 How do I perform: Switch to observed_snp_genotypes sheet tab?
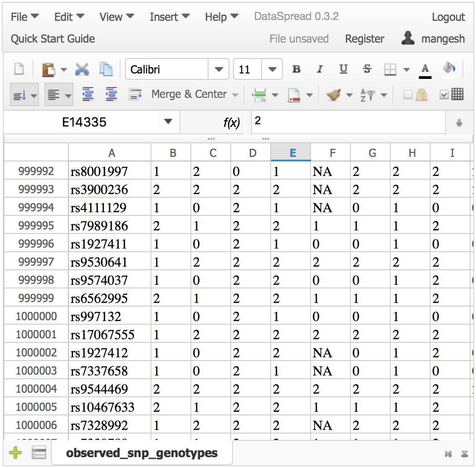click(x=142, y=453)
